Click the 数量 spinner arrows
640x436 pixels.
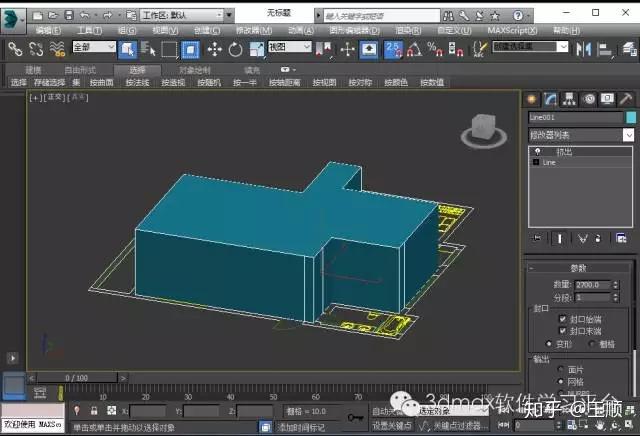pos(616,285)
